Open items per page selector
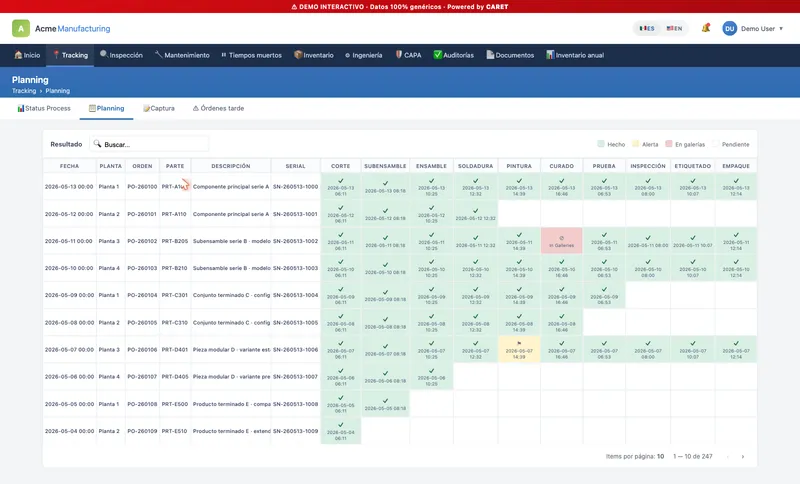Screen dimensions: 800x484 coord(660,456)
